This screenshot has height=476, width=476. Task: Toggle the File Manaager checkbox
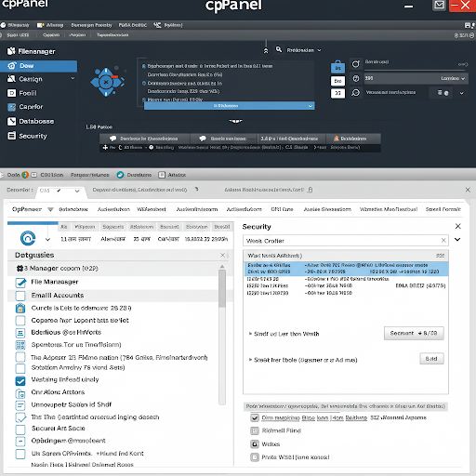[x=20, y=283]
